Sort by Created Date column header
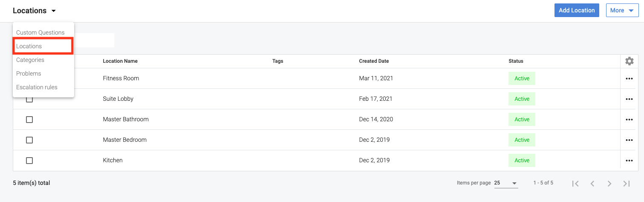Image resolution: width=644 pixels, height=202 pixels. click(x=374, y=61)
